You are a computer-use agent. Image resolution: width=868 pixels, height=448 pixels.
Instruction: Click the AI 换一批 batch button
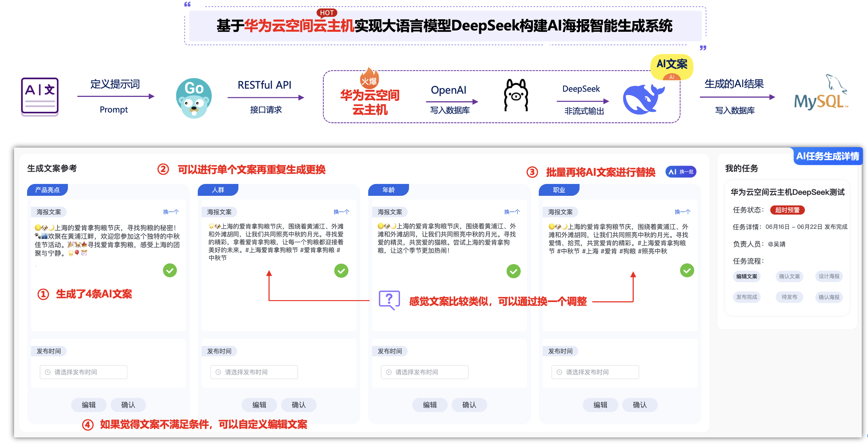click(x=681, y=172)
